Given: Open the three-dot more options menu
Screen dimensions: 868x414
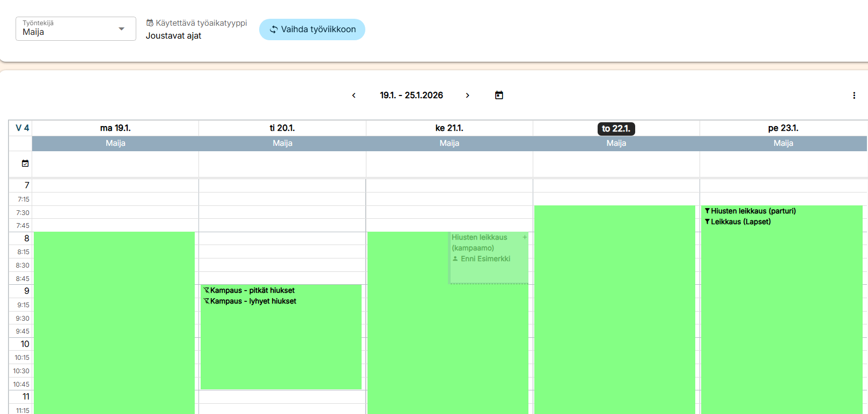Looking at the screenshot, I should (x=854, y=95).
